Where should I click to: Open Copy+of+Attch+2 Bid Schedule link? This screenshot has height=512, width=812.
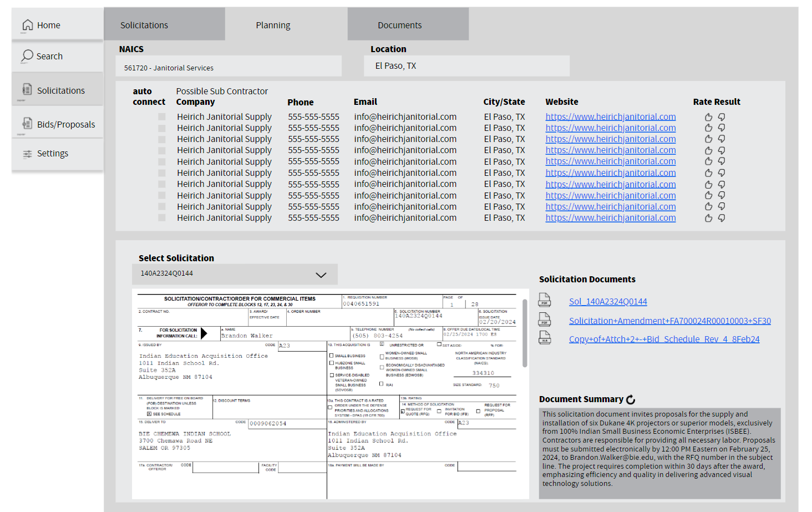[x=664, y=339]
